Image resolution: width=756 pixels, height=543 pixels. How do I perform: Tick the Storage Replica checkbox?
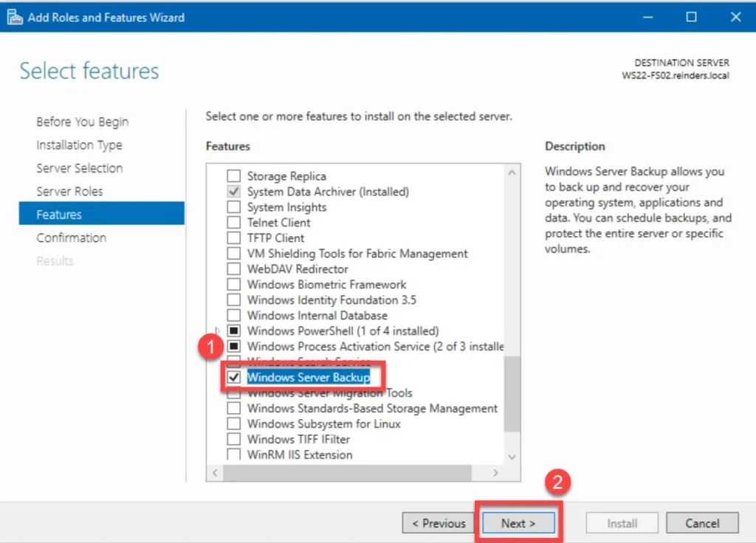[234, 176]
